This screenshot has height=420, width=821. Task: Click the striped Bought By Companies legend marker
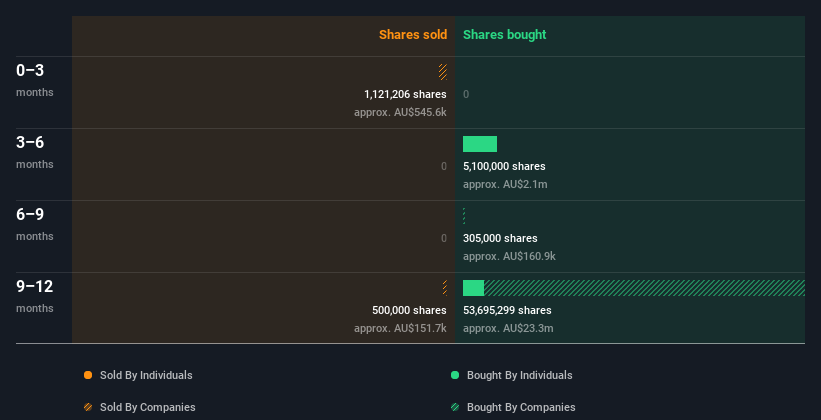[x=455, y=407]
